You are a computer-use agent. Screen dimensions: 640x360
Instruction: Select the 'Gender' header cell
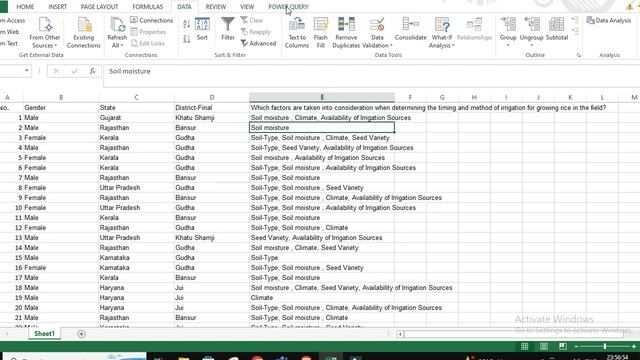click(61, 108)
